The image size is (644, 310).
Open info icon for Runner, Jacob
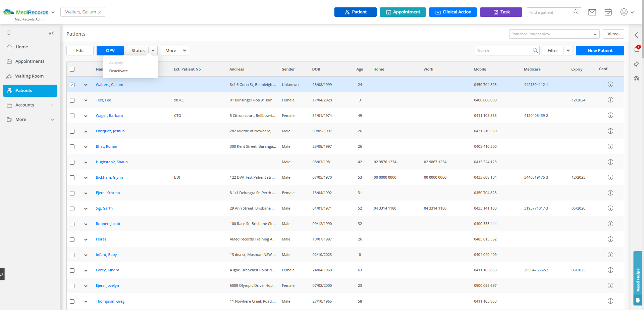tap(610, 224)
